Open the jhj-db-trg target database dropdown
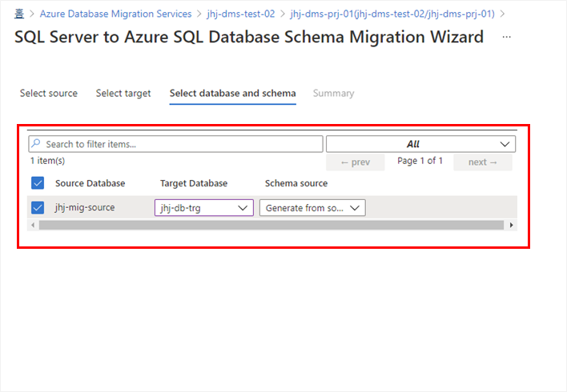 204,208
